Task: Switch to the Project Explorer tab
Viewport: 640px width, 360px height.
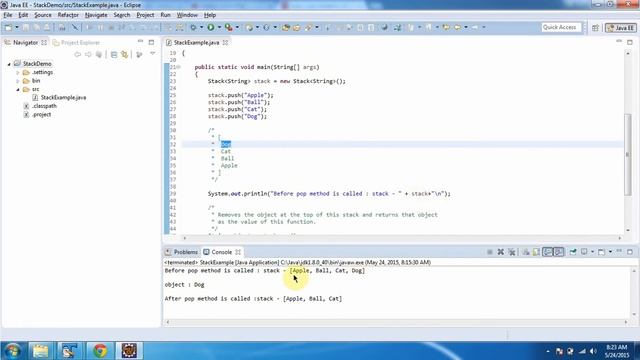Action: tap(76, 42)
